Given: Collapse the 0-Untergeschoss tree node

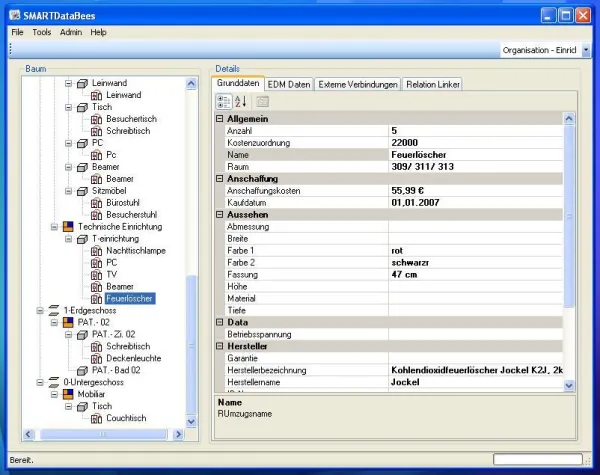Looking at the screenshot, I should (x=41, y=382).
